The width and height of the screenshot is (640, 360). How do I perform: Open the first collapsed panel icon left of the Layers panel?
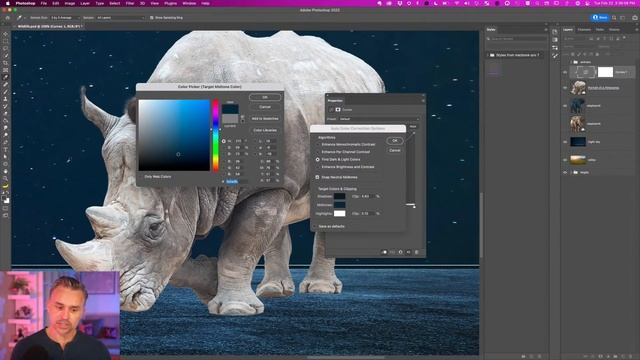point(555,32)
